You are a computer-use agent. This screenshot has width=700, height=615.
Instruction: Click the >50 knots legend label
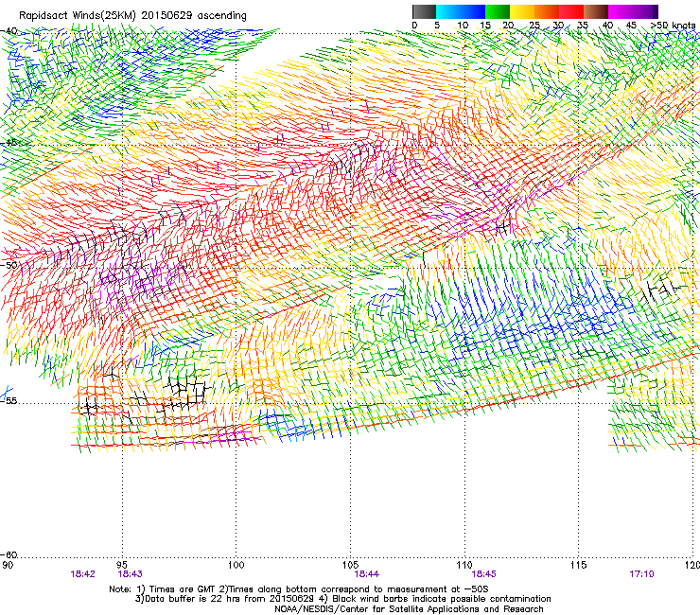673,26
